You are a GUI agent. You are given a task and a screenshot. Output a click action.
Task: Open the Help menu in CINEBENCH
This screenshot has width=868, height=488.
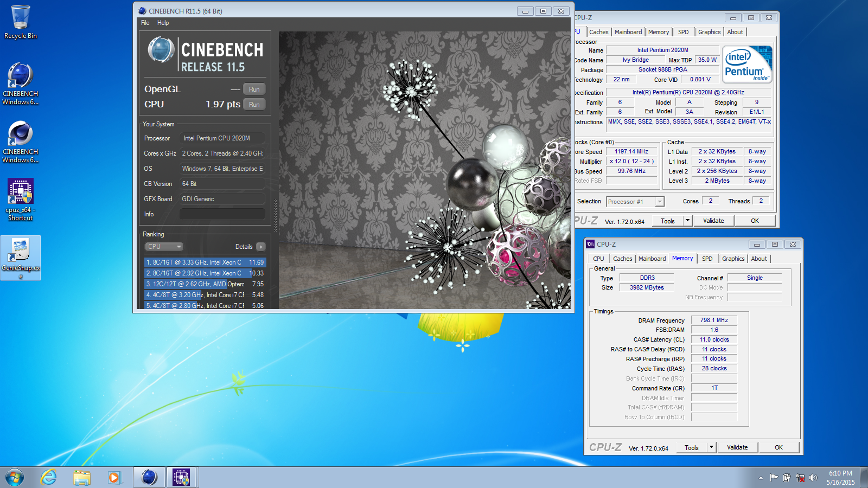pyautogui.click(x=163, y=23)
